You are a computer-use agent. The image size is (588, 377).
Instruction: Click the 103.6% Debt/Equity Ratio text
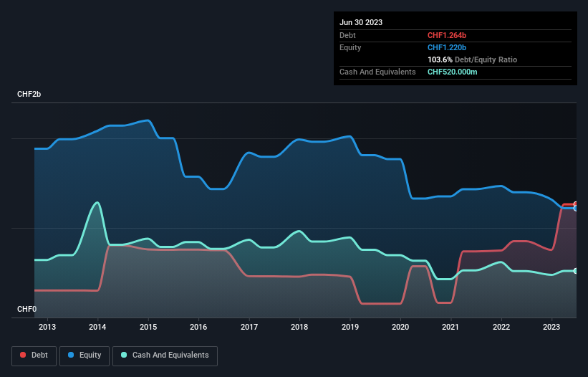(x=472, y=59)
